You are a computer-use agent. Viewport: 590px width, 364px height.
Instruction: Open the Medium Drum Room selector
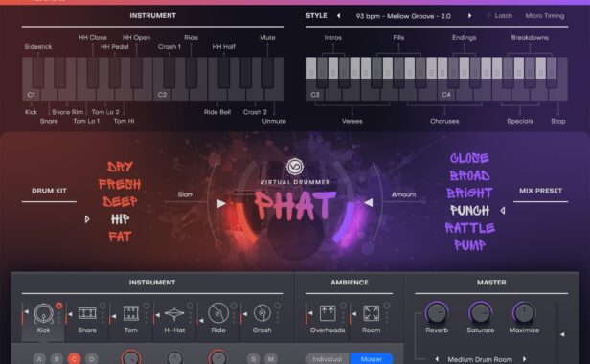click(480, 359)
